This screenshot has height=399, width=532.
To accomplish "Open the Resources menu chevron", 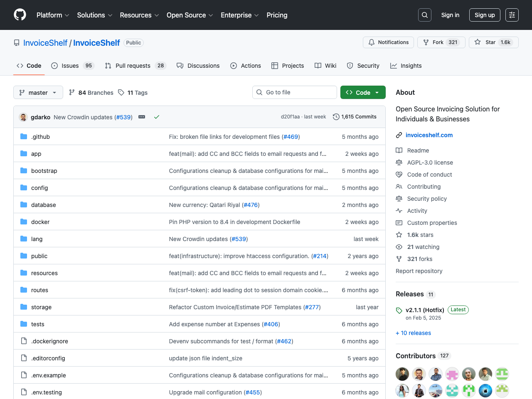I will coord(157,15).
